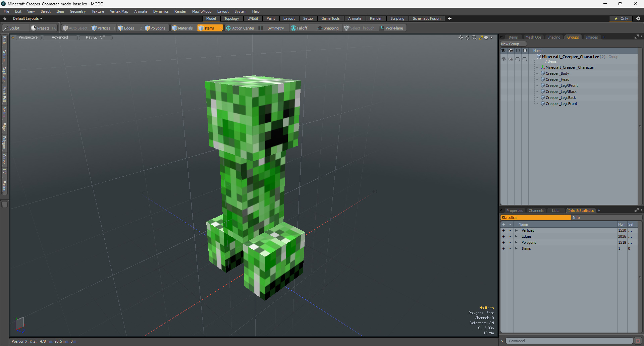Toggle first checkbox of Minecraft_Creeper_Character group
Screen dimensions: 644x346
[518, 59]
